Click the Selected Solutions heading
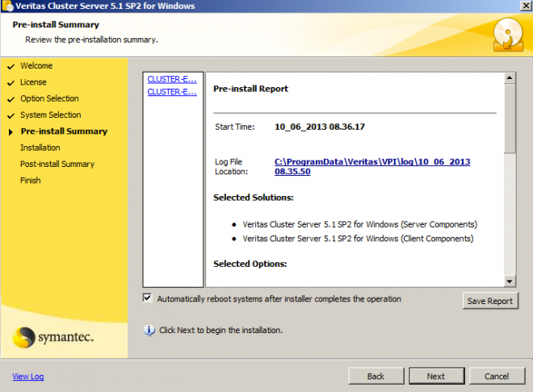 tap(254, 198)
